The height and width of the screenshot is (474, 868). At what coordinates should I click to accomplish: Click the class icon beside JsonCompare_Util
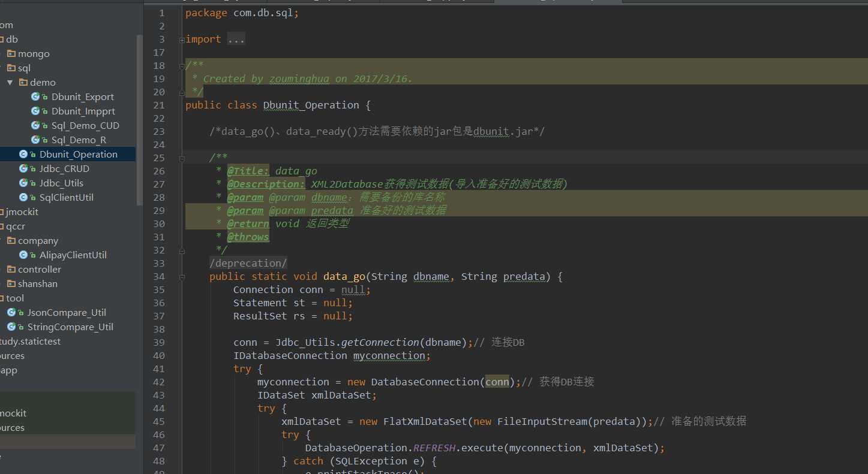(11, 312)
